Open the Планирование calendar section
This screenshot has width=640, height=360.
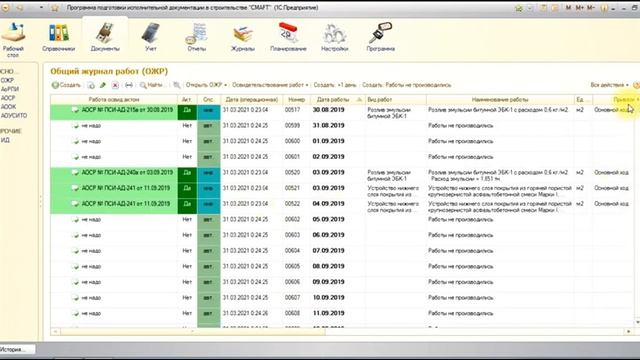[x=288, y=38]
